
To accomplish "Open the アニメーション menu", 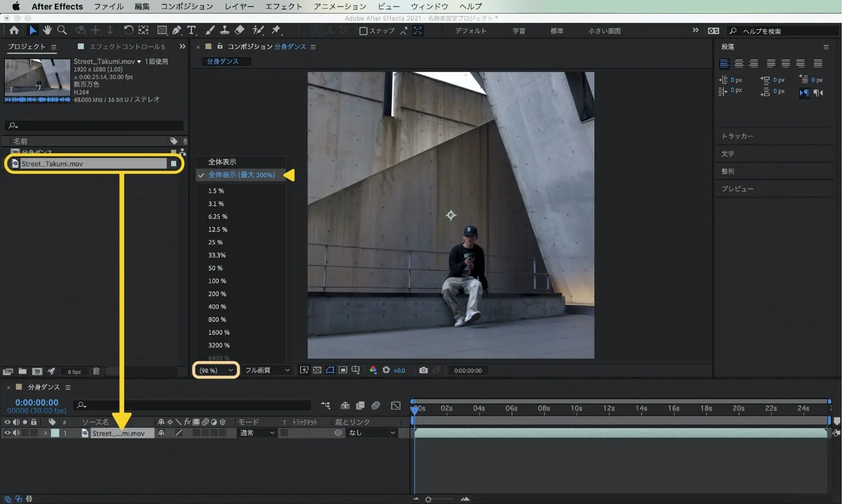I will [340, 6].
